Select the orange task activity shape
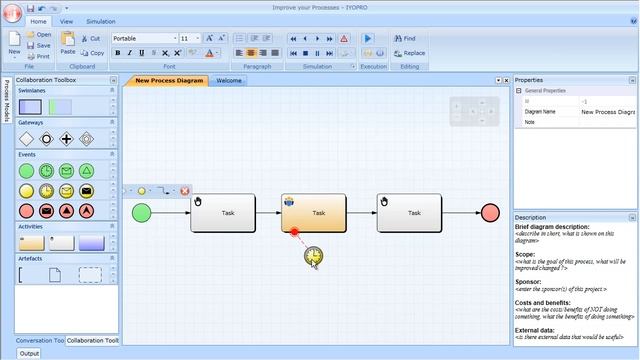This screenshot has height=360, width=640. point(32,243)
